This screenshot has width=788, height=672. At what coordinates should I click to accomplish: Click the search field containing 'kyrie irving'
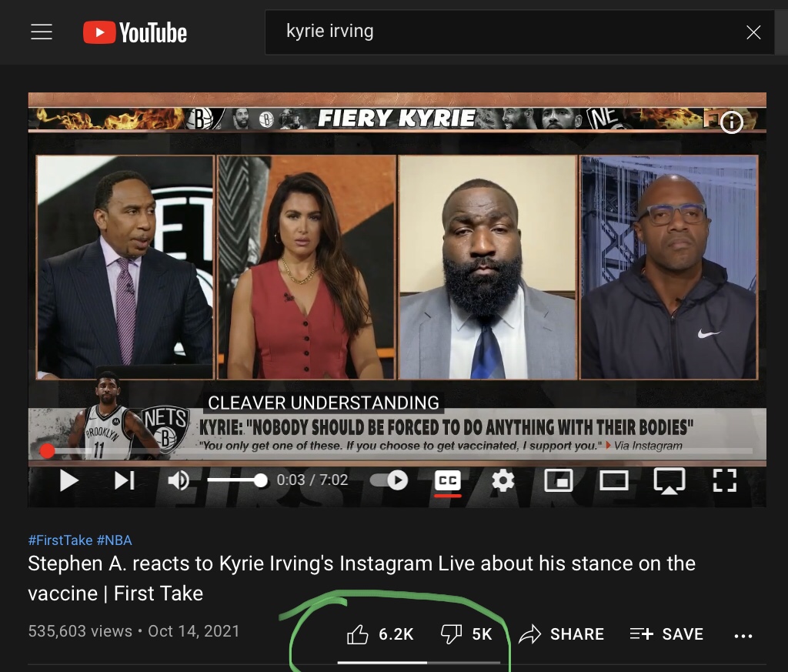(x=519, y=32)
